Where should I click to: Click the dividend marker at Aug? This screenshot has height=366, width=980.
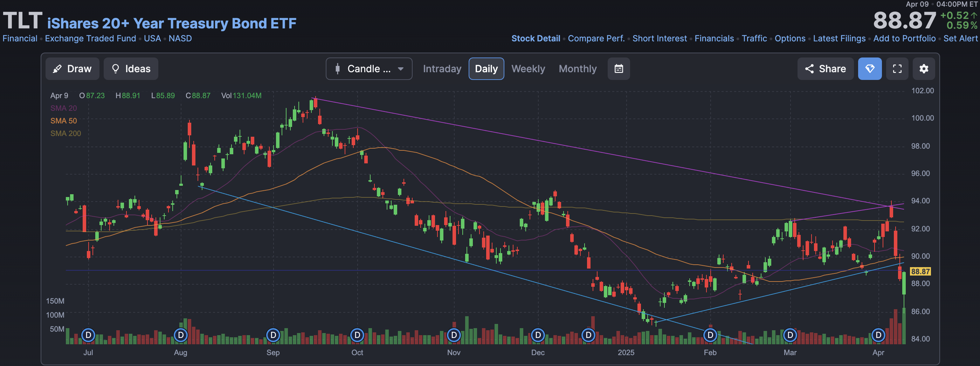[181, 335]
